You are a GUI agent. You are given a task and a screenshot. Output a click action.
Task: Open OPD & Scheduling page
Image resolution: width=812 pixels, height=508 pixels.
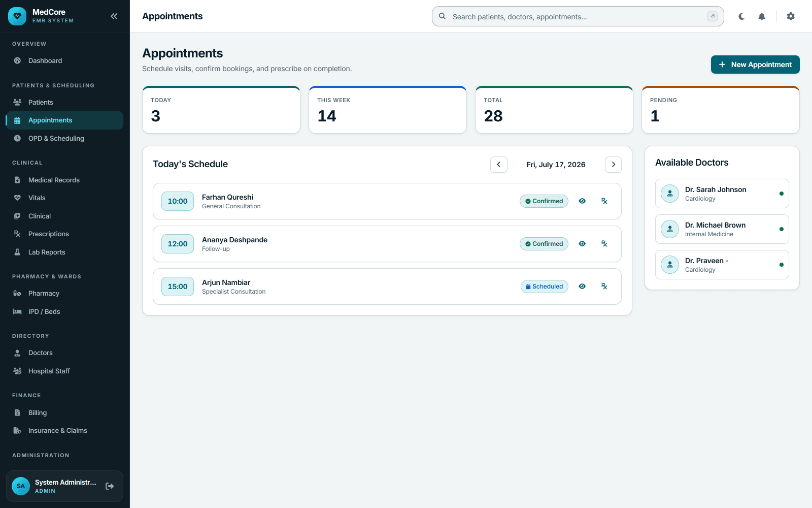click(64, 138)
